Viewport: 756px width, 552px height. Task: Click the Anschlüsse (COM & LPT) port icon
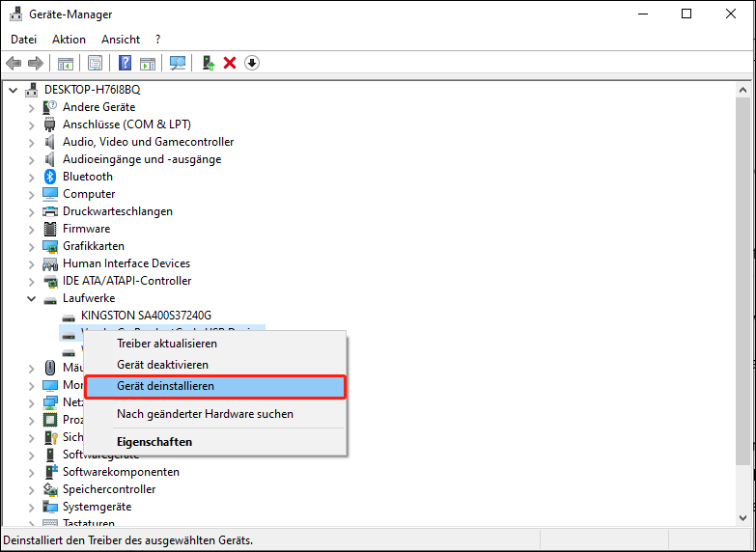50,124
